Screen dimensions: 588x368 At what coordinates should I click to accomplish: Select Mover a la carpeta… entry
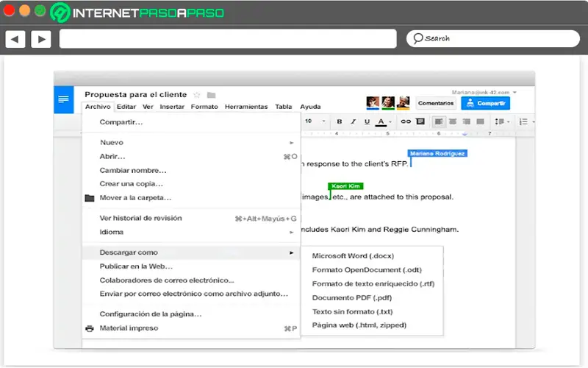191,197
